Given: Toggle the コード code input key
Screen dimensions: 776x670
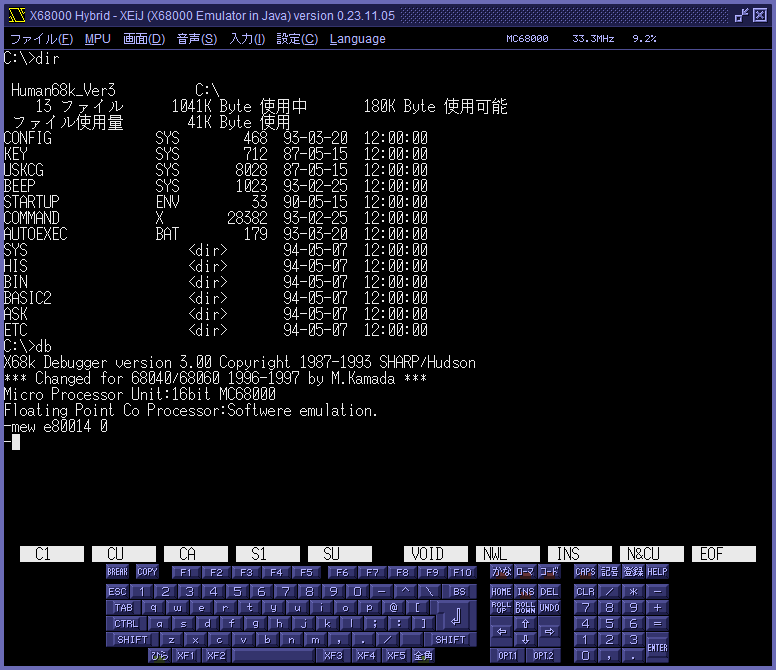Looking at the screenshot, I should pyautogui.click(x=549, y=572).
